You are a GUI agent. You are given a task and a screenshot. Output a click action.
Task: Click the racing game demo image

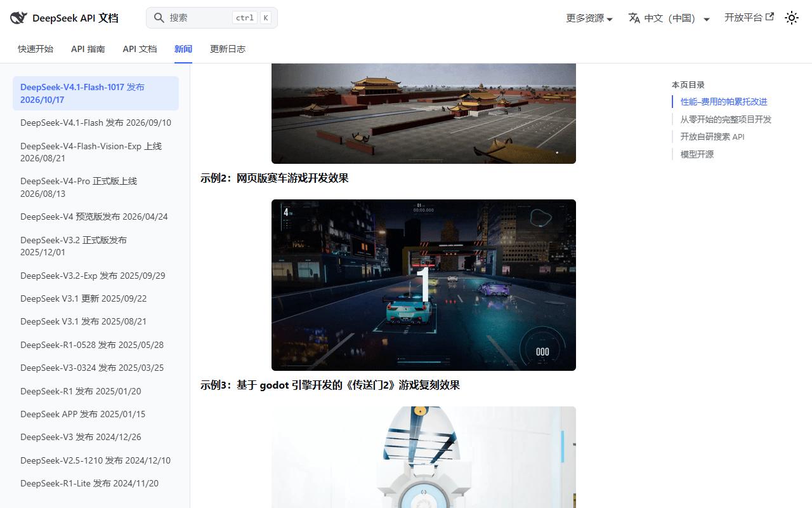(424, 285)
